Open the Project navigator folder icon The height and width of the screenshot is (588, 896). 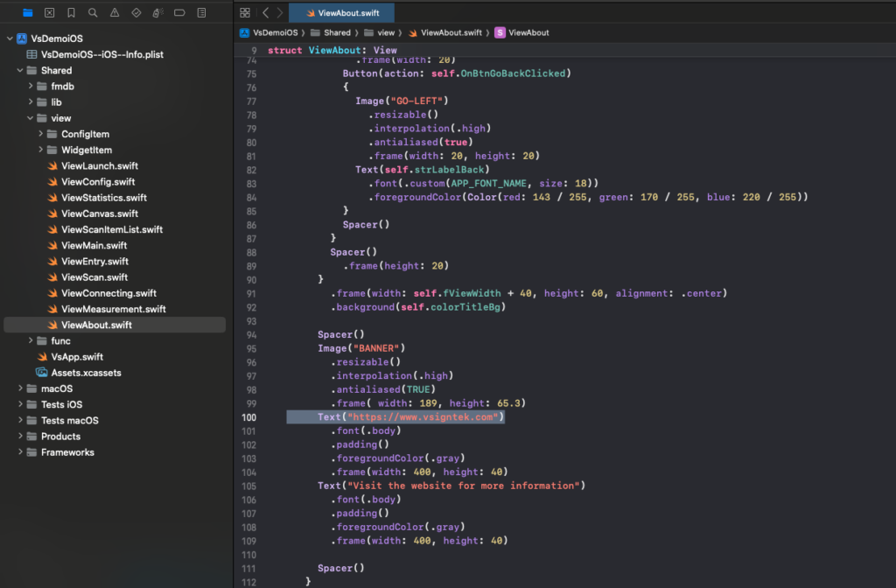[28, 13]
